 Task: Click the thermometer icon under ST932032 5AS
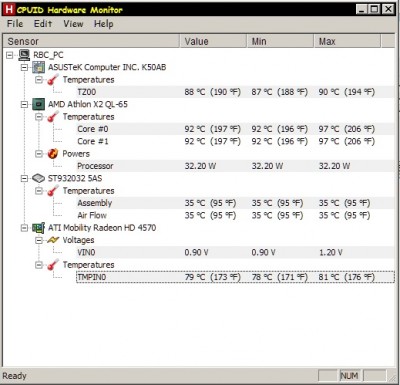[x=53, y=191]
